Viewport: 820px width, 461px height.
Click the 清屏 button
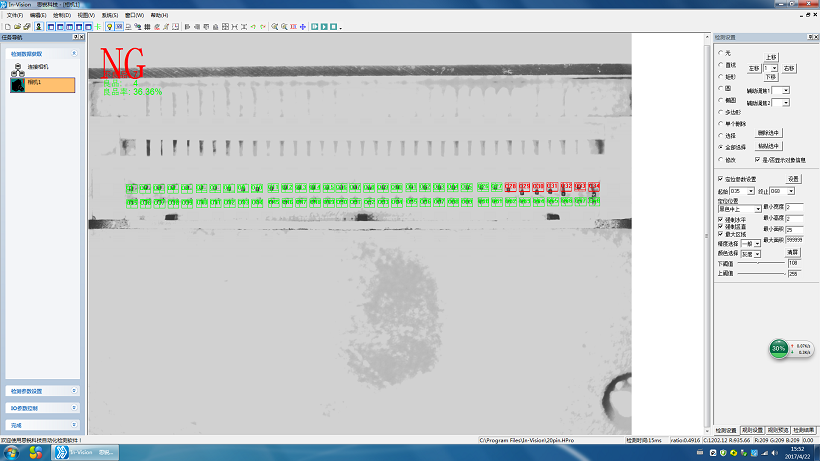point(793,252)
